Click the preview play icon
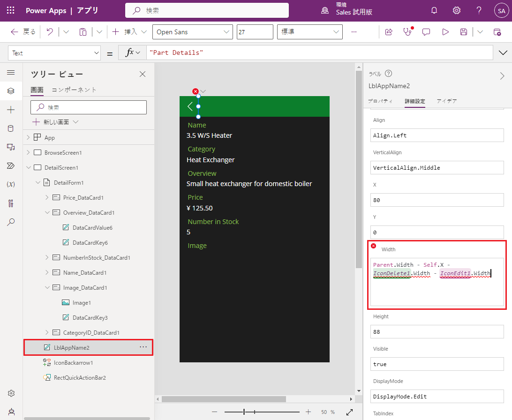Screen dimensions: 512x420 pos(445,32)
